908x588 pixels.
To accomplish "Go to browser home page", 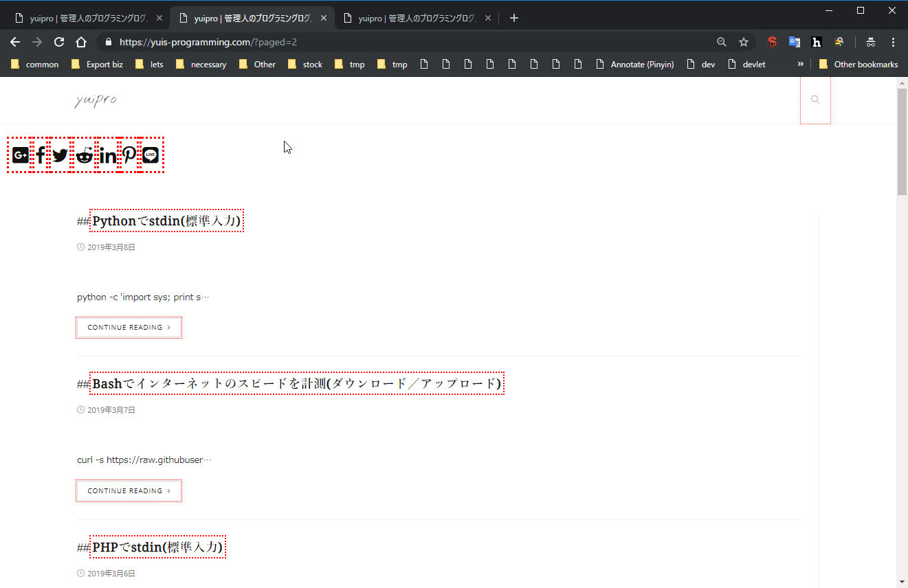I will point(81,43).
